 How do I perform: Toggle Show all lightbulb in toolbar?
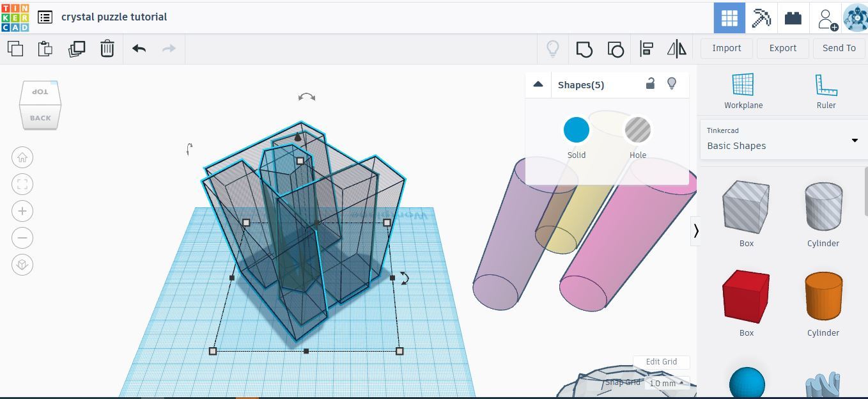tap(552, 48)
